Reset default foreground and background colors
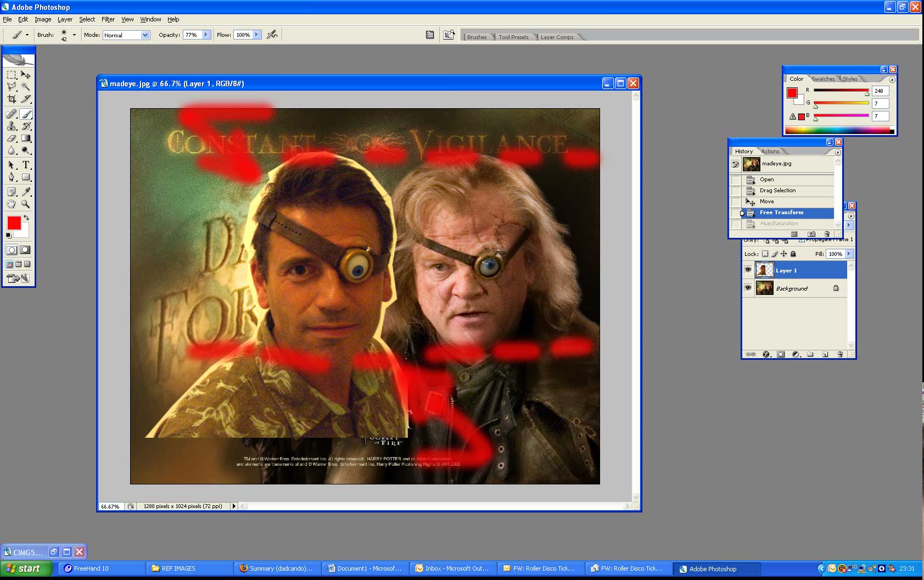Viewport: 924px width, 580px height. (8, 236)
